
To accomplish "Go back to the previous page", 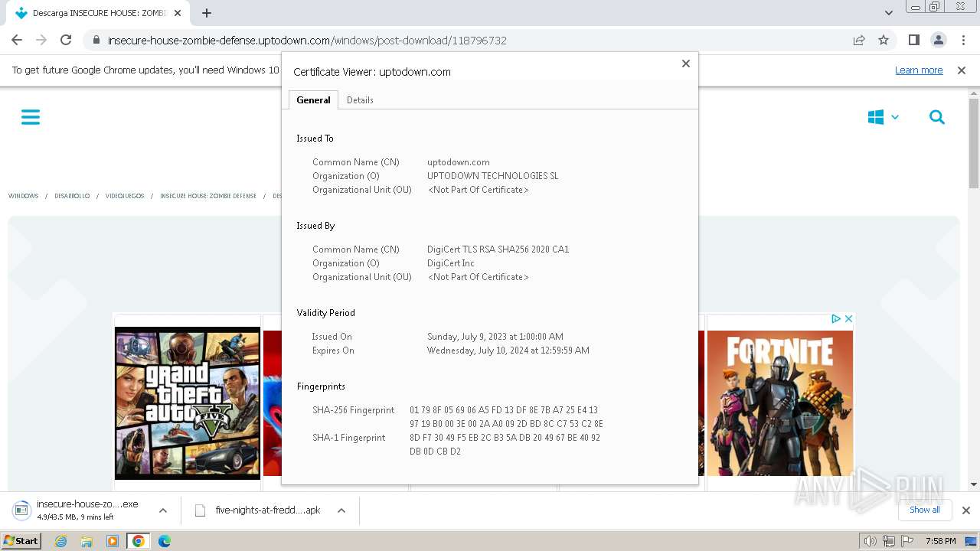I will [17, 40].
